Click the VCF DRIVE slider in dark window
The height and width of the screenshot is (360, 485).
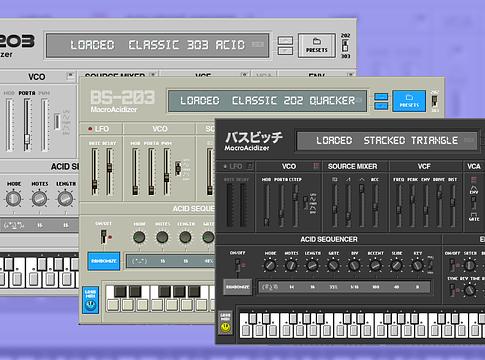click(x=439, y=206)
